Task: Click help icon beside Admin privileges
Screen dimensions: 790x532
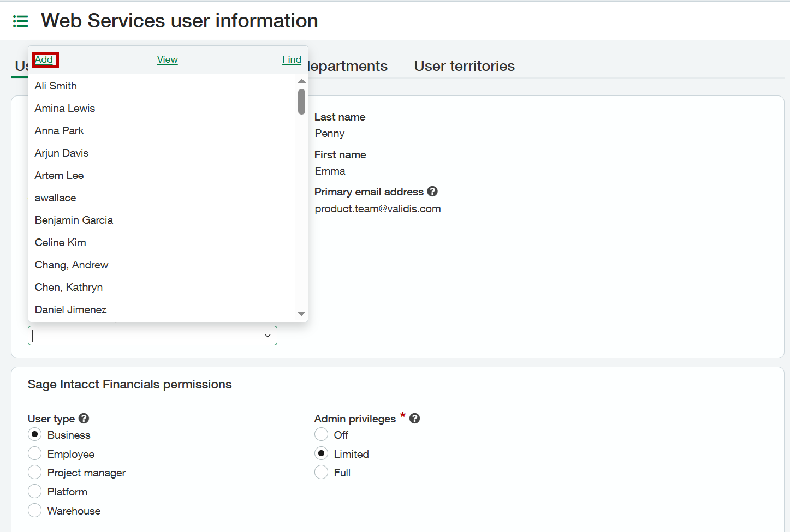Action: 414,419
